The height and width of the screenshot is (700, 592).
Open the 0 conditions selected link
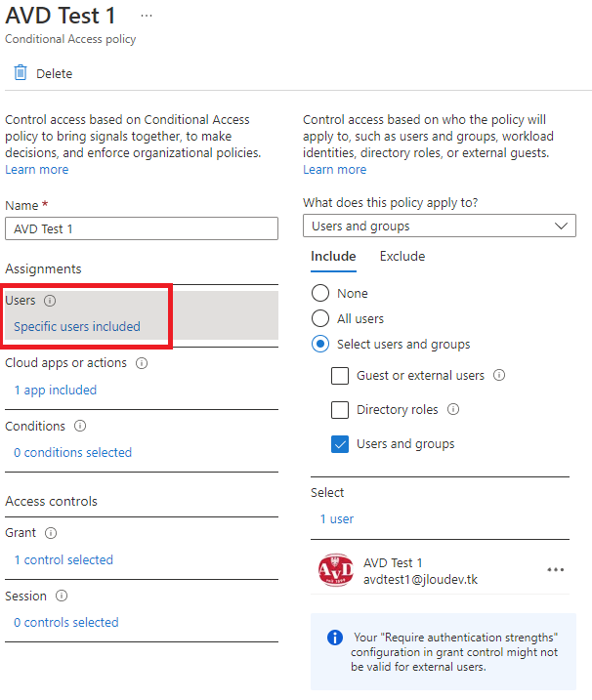pos(73,452)
